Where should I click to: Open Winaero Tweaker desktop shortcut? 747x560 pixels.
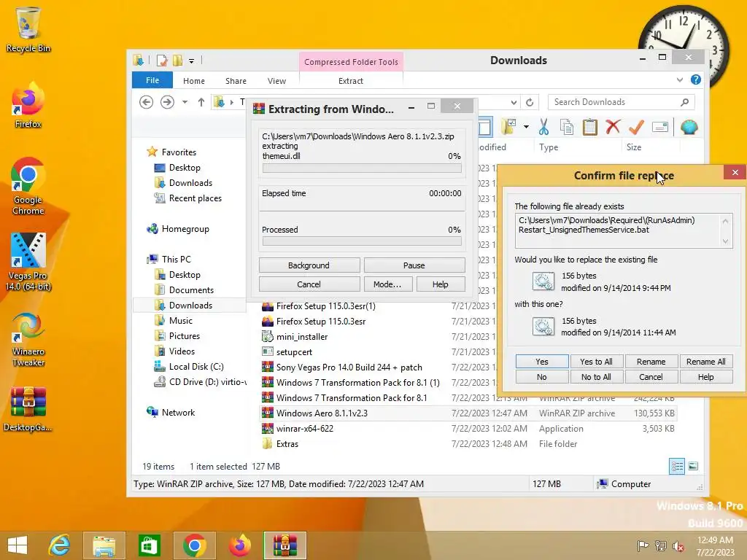pos(28,338)
